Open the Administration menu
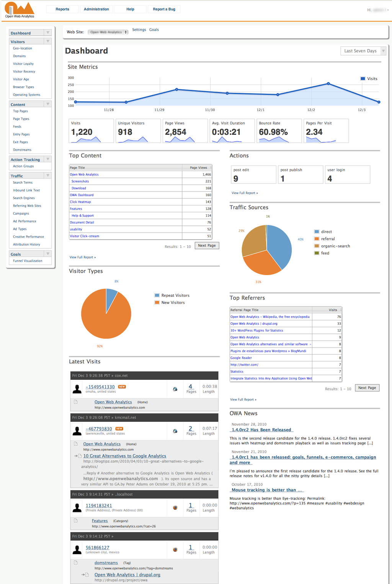Viewport: 392px width, 584px height. (96, 9)
